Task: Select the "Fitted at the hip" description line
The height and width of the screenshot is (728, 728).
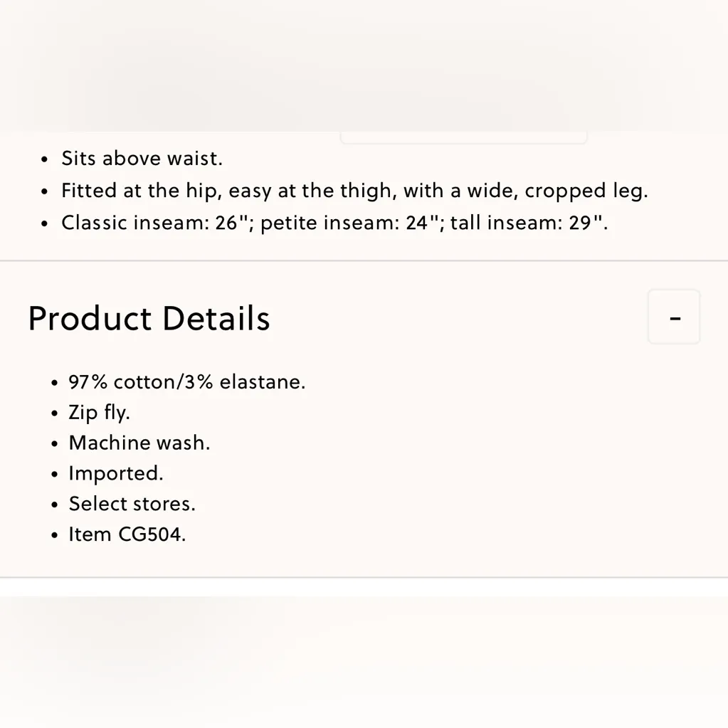Action: click(354, 191)
